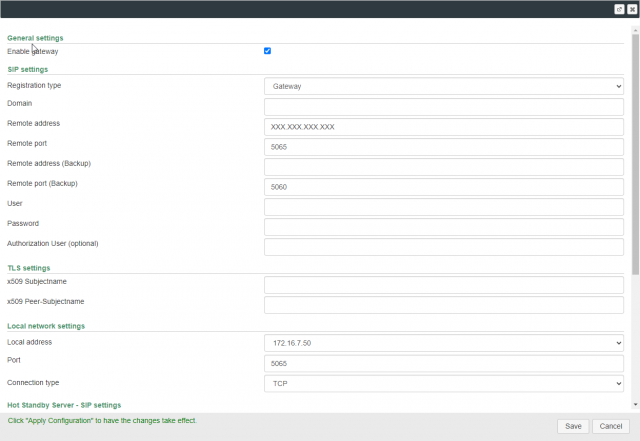Click the pop-out window icon in title bar
The height and width of the screenshot is (441, 640).
[x=619, y=9]
